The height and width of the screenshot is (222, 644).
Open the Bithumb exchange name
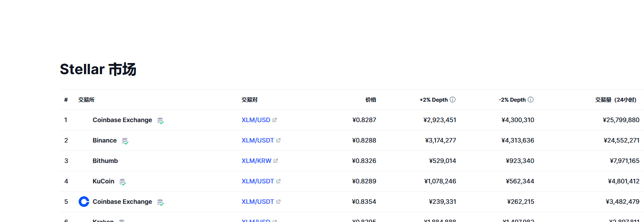pyautogui.click(x=105, y=161)
